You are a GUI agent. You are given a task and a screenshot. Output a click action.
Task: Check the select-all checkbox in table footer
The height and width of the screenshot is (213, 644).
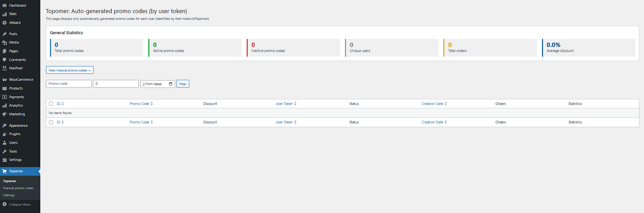tap(51, 122)
